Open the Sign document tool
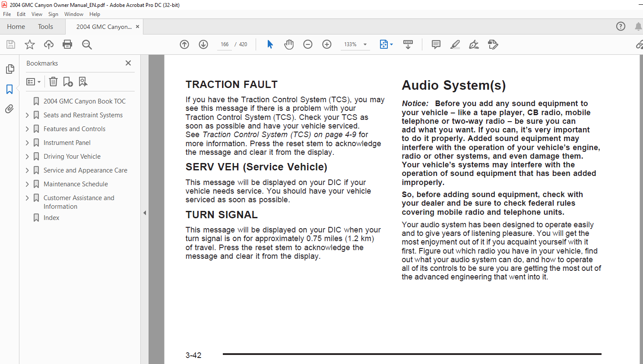643x364 pixels. (x=474, y=44)
